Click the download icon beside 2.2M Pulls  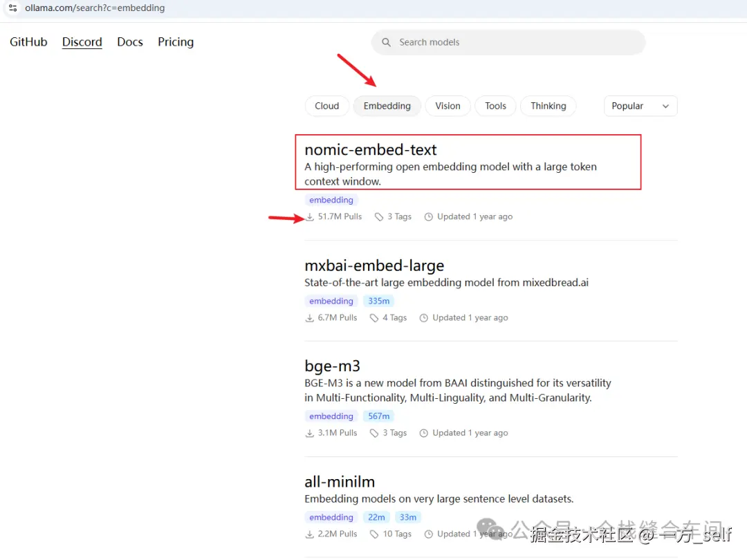point(310,534)
